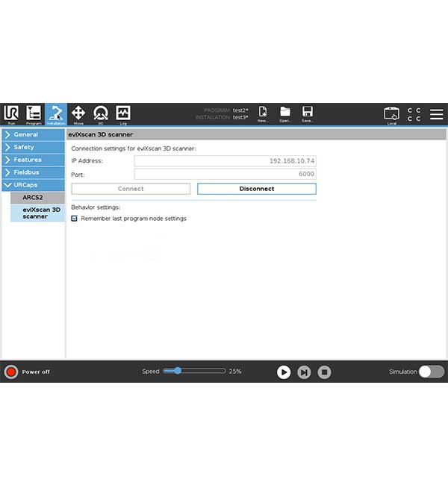Open the Move tab
Image resolution: width=448 pixels, height=485 pixels.
(78, 114)
